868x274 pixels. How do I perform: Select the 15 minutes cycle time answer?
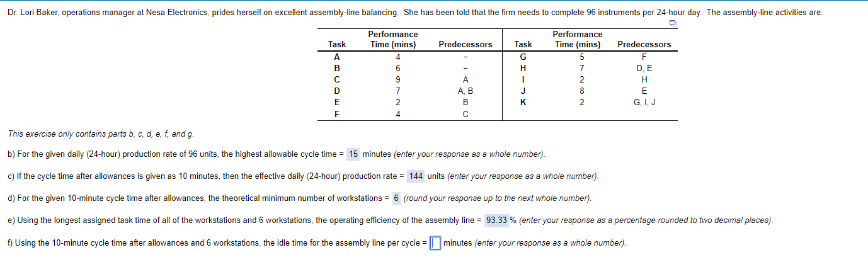(353, 154)
